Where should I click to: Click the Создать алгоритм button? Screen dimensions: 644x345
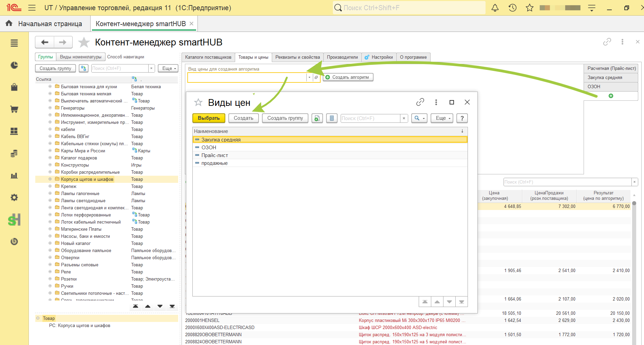348,77
